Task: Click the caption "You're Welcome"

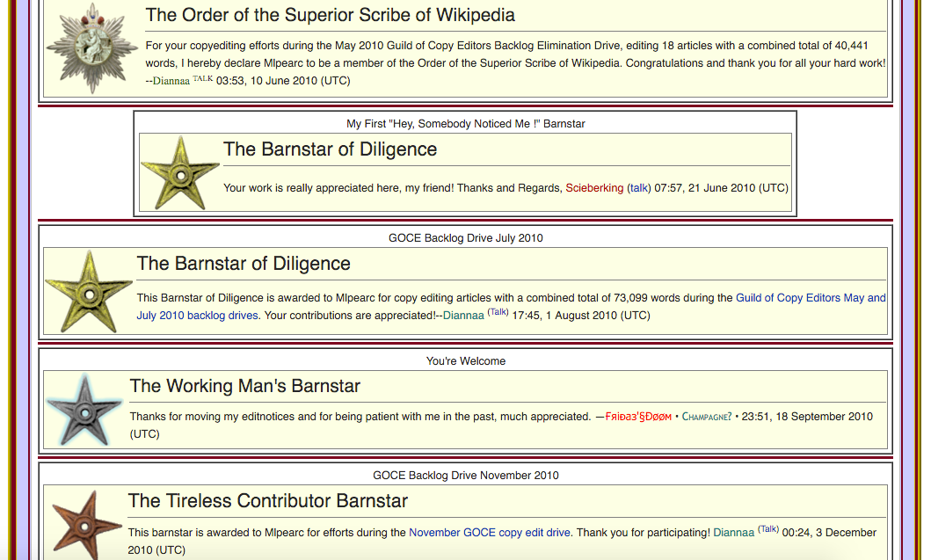Action: [x=466, y=360]
